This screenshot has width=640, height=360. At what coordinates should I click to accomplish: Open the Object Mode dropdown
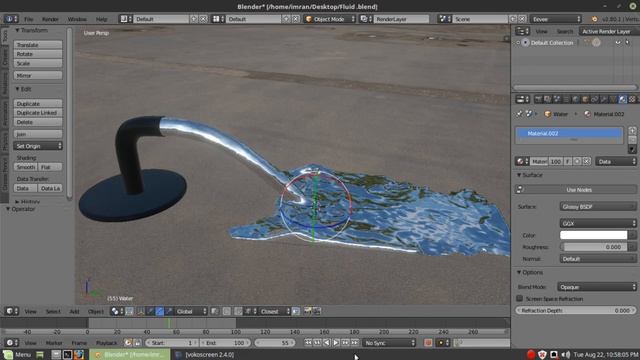coord(330,19)
